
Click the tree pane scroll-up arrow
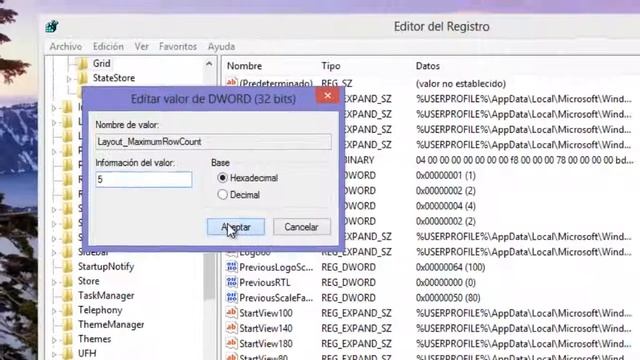click(x=209, y=64)
